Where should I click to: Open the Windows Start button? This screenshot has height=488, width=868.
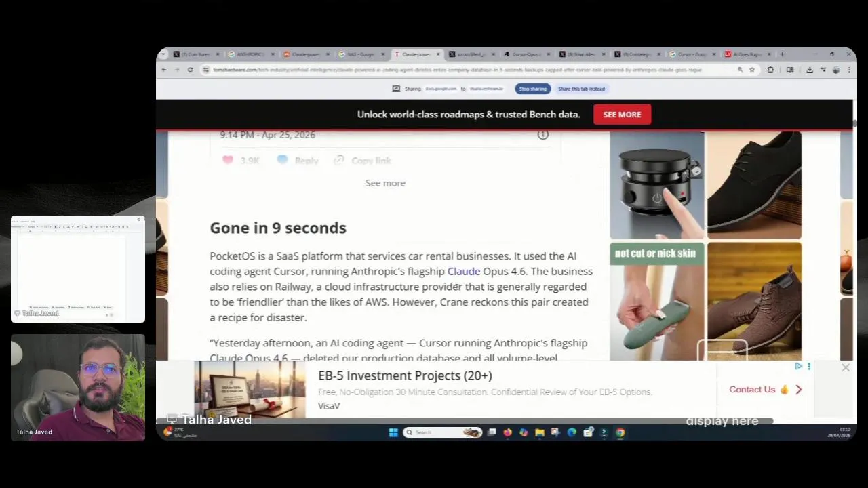[393, 432]
